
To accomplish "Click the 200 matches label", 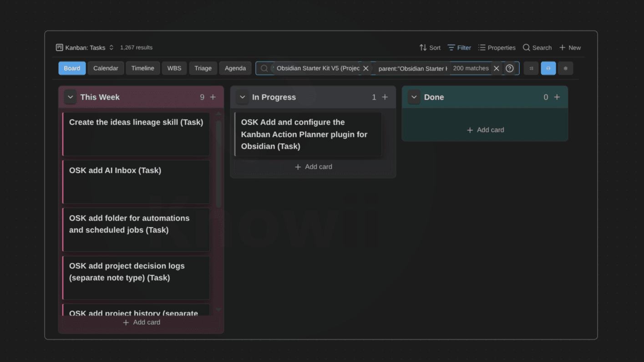I will (471, 68).
